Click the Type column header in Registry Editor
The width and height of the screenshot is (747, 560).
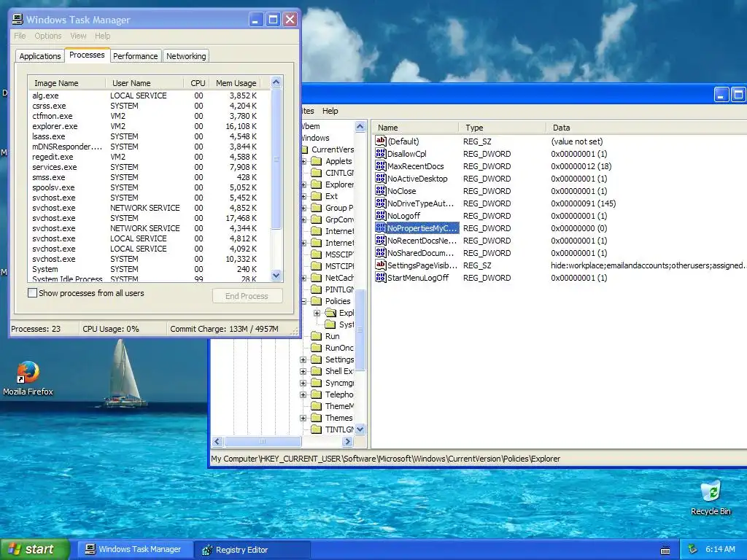(502, 128)
